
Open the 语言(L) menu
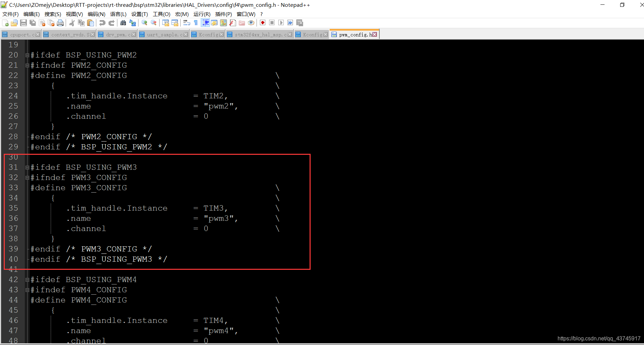[x=118, y=14]
